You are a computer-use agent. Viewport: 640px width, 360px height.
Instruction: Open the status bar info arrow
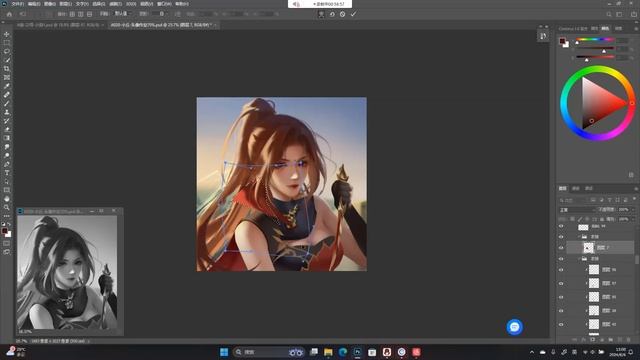tap(89, 341)
